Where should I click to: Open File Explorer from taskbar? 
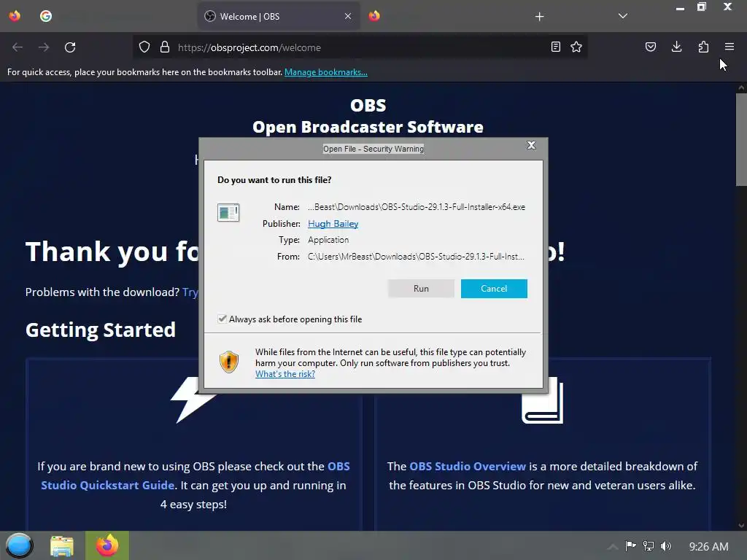63,545
